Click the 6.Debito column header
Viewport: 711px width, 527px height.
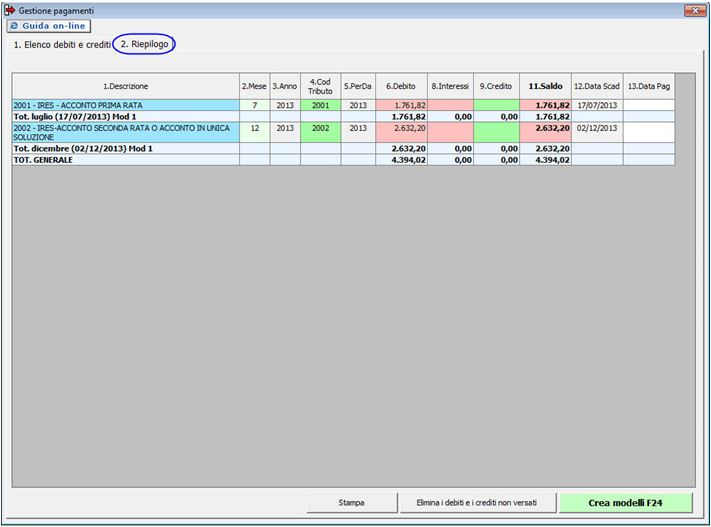[x=403, y=86]
